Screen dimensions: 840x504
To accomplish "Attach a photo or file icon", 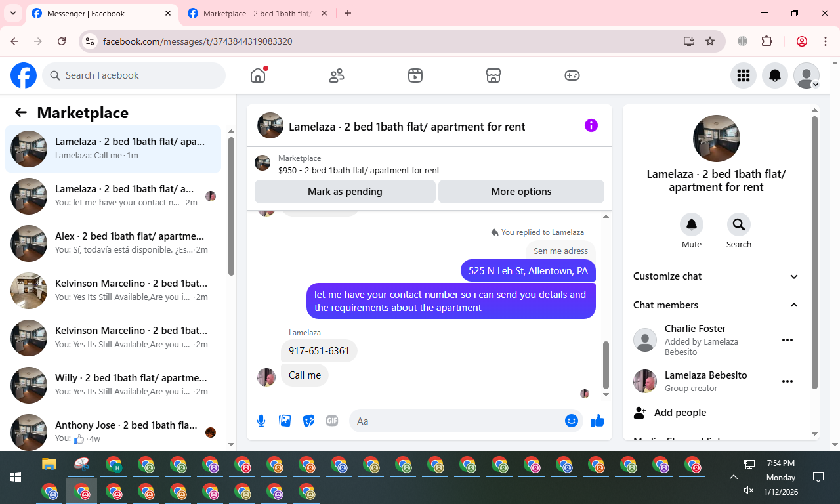I will point(285,421).
